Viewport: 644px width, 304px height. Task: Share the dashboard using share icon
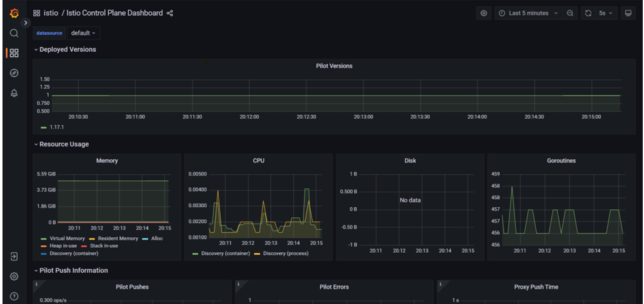169,13
